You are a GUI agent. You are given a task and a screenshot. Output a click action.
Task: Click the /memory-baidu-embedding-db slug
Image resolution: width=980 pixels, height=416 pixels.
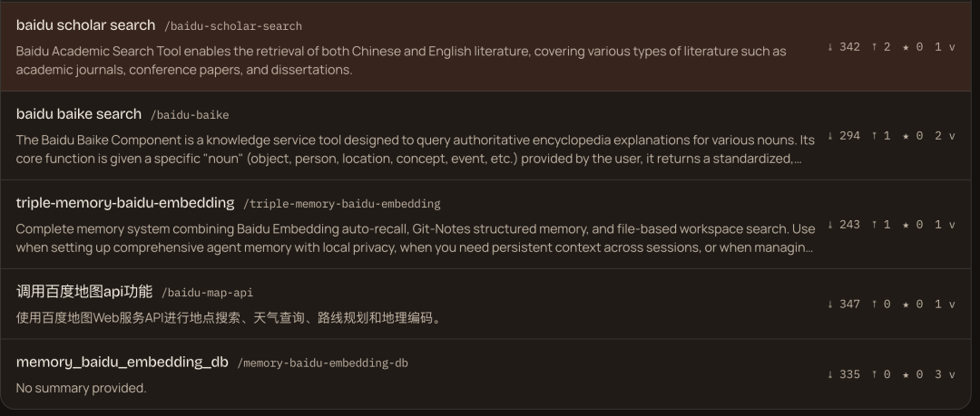[323, 363]
